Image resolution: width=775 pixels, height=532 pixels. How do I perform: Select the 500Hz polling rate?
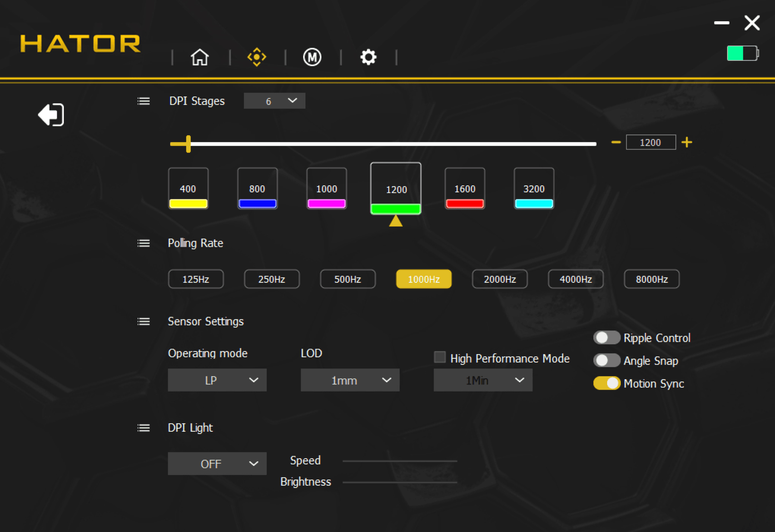(348, 279)
